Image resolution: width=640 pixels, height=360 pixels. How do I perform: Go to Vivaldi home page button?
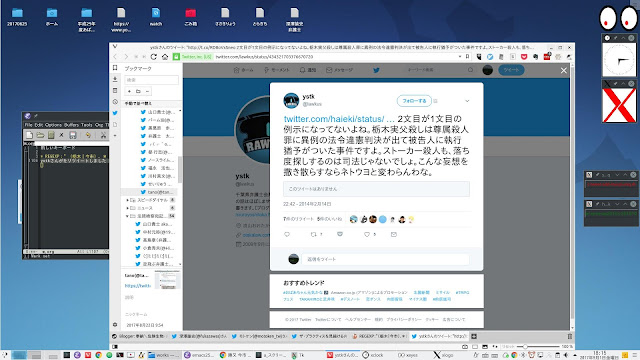pyautogui.click(x=164, y=57)
